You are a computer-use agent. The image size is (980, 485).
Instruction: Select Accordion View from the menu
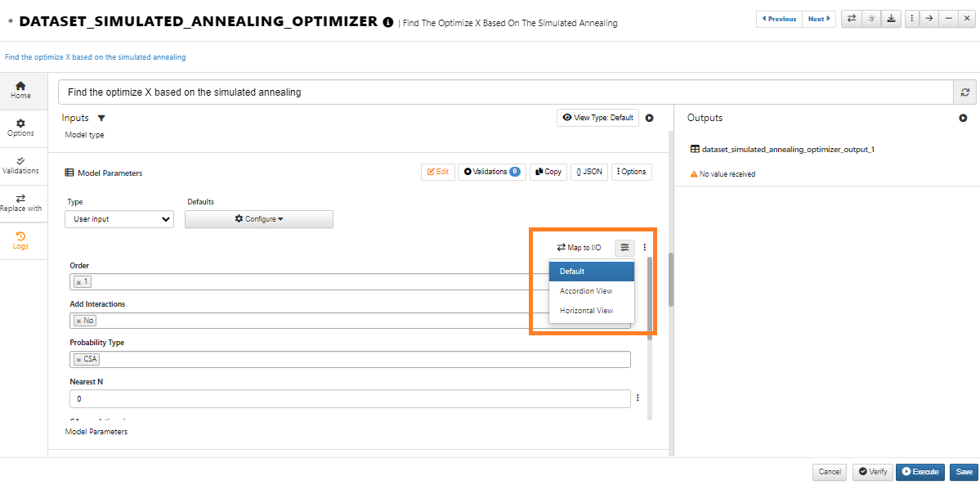[x=586, y=291]
